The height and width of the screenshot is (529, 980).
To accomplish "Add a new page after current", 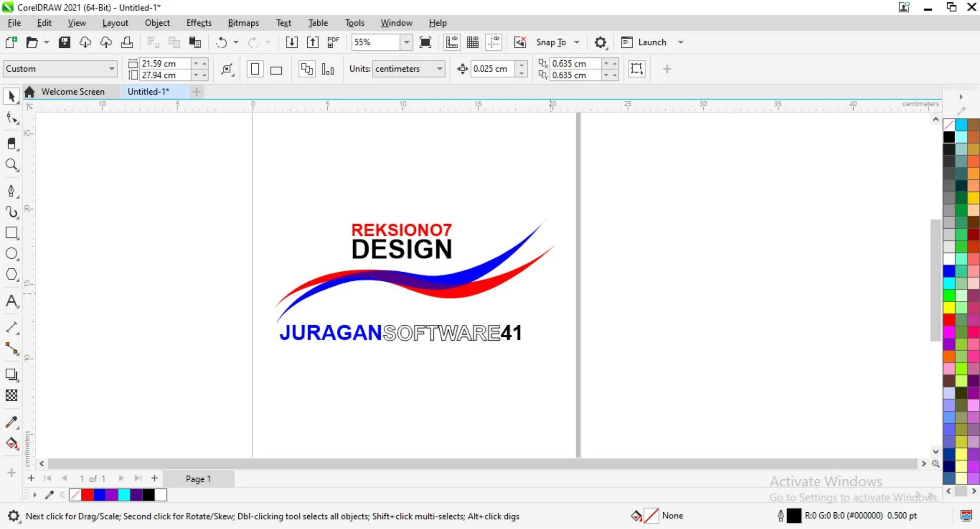I will (x=155, y=478).
